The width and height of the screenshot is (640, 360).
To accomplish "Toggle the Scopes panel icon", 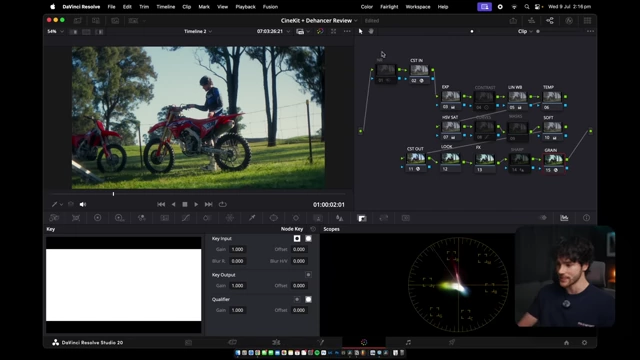I will [564, 218].
